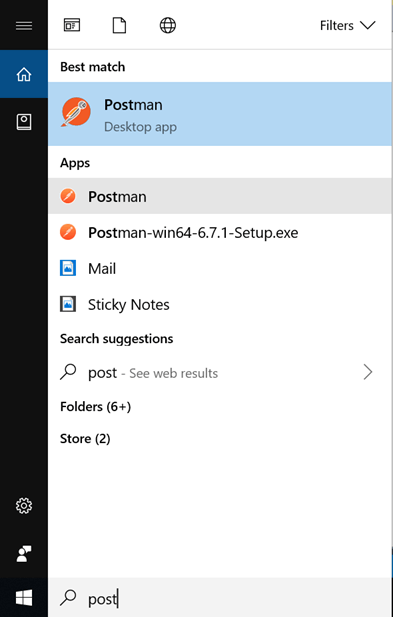Expand Folders (6+) section
This screenshot has width=393, height=617.
[x=96, y=406]
